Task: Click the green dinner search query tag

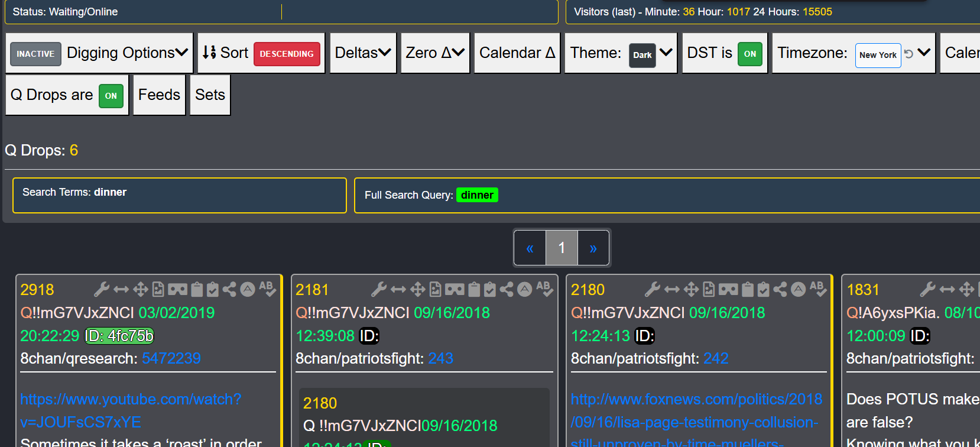Action: click(477, 195)
